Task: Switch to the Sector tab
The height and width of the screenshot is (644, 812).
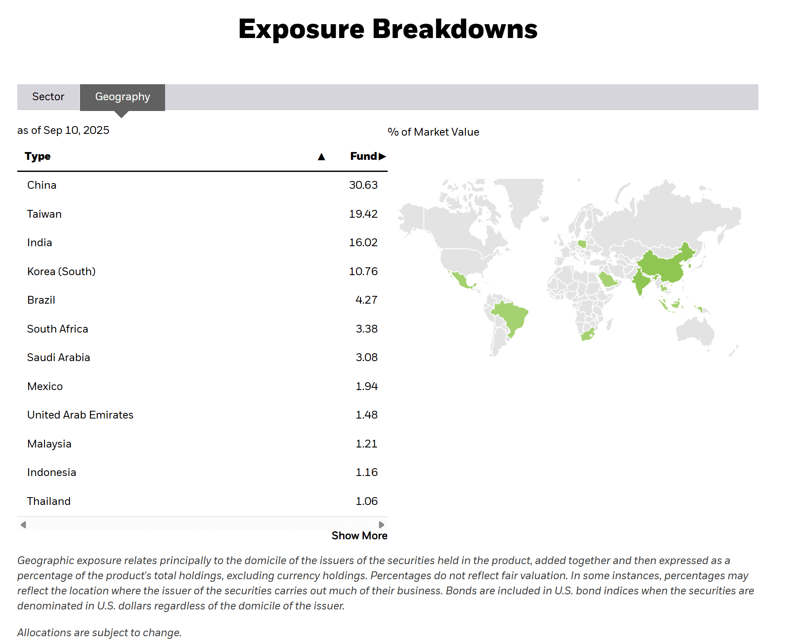Action: pos(48,97)
